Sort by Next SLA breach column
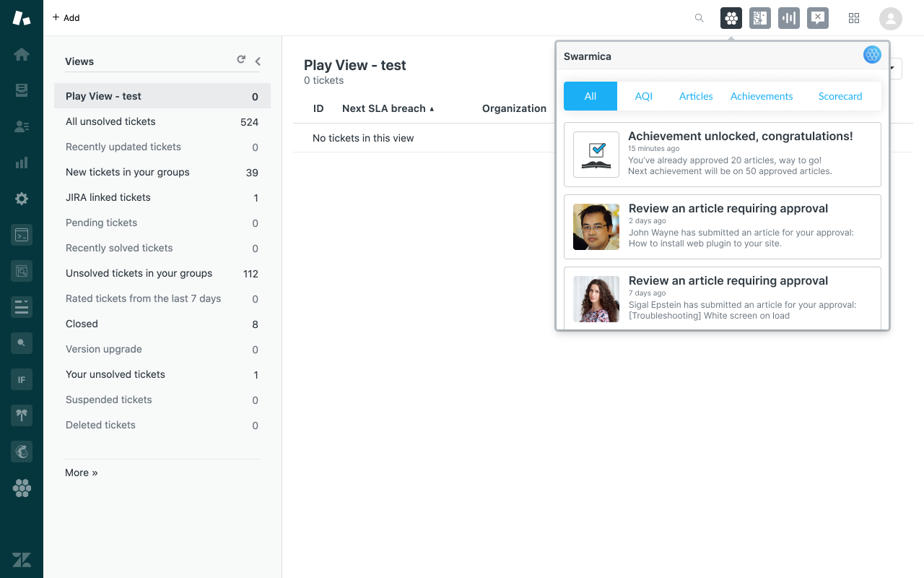The image size is (924, 578). [x=388, y=108]
